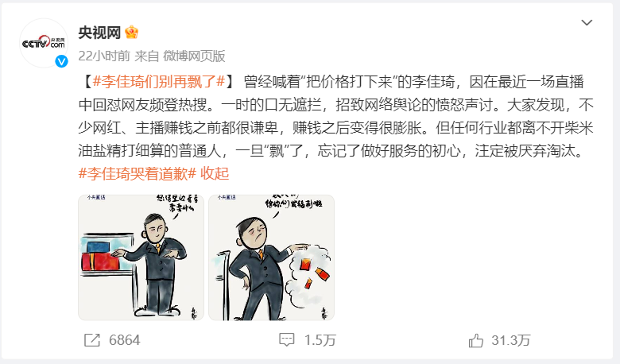620x364 pixels.
Task: Open first cartoon thumbnail of bowing man
Action: coord(141,258)
